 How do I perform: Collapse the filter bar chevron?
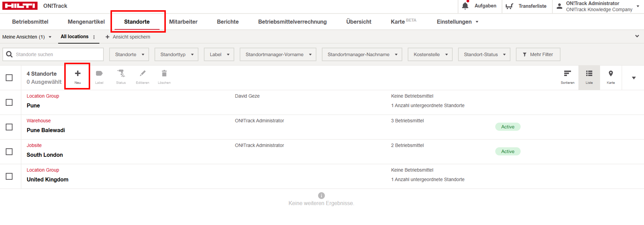[637, 36]
